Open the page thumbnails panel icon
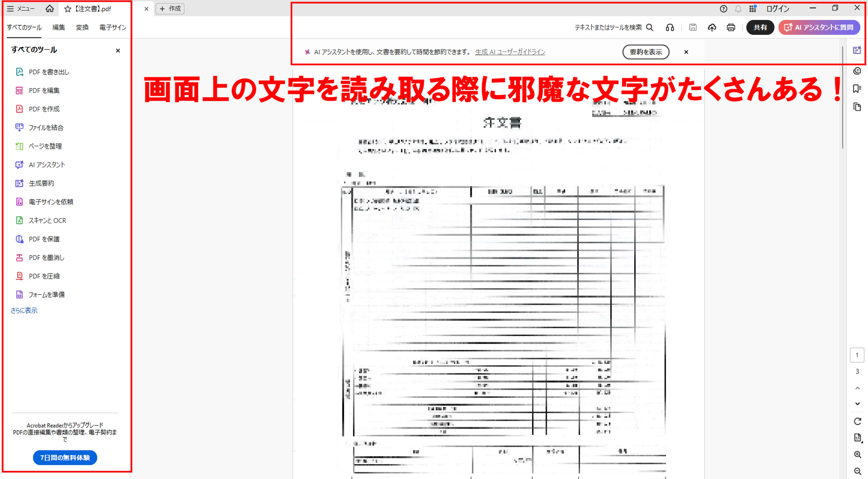The width and height of the screenshot is (868, 479). click(857, 107)
